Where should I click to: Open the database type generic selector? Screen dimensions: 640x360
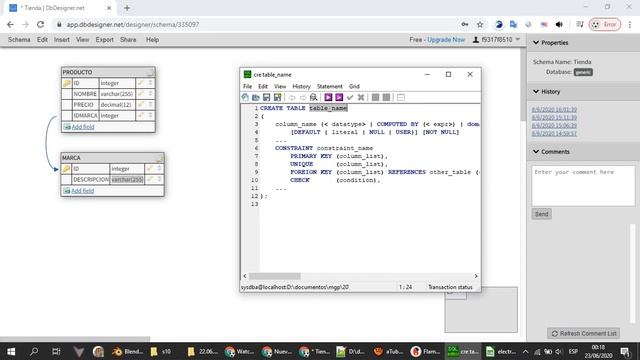(583, 72)
